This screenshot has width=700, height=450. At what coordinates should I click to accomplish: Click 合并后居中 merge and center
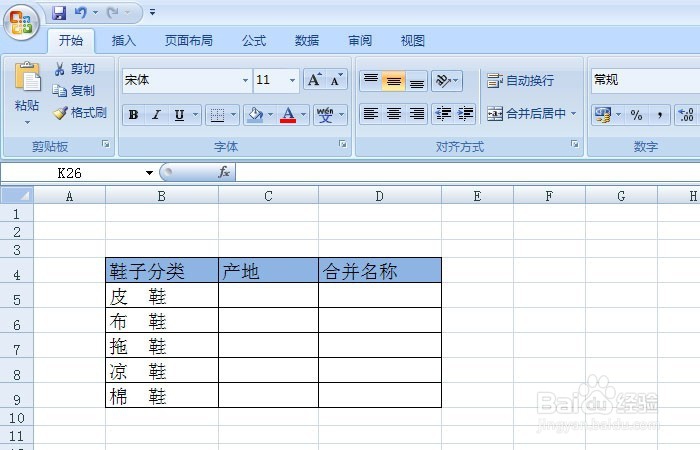[x=526, y=113]
